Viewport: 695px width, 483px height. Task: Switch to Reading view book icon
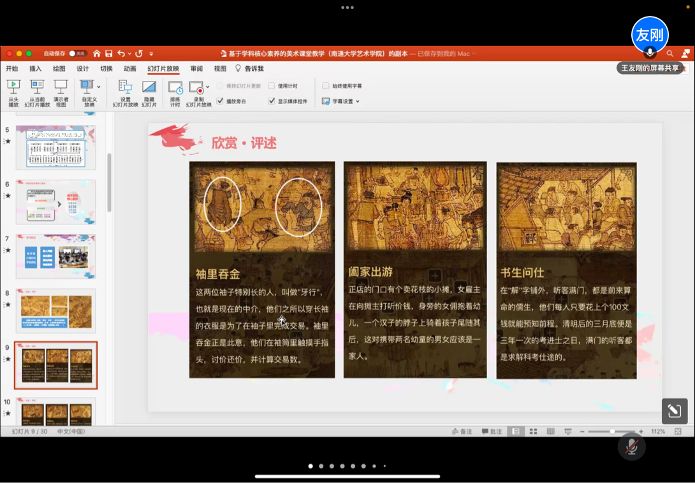[x=551, y=431]
